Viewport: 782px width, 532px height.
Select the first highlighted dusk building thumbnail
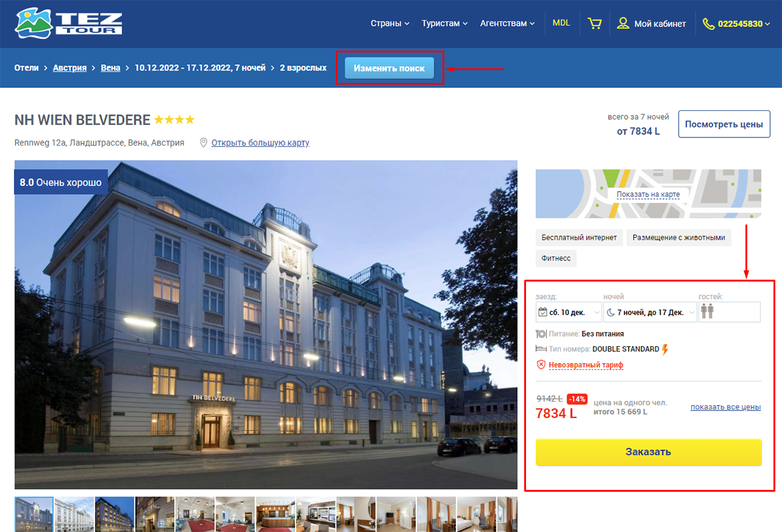coord(34,514)
